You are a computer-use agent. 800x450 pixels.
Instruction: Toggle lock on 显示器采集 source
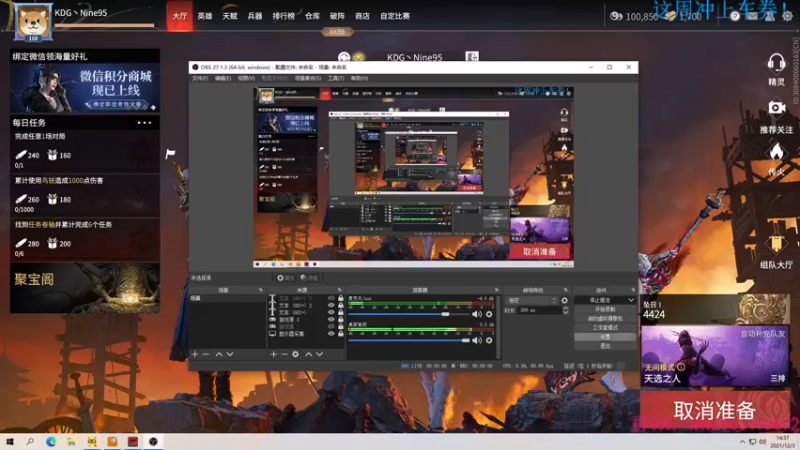click(x=341, y=334)
